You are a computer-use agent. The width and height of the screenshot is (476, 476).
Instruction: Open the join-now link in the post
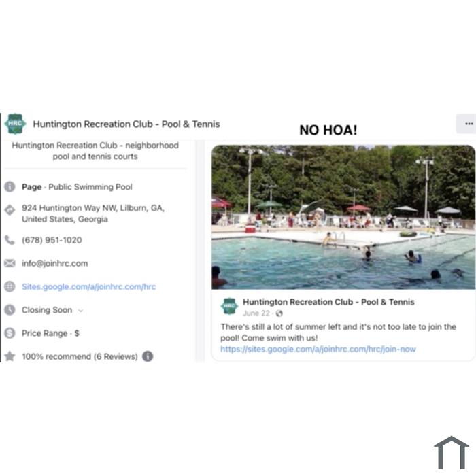[318, 349]
